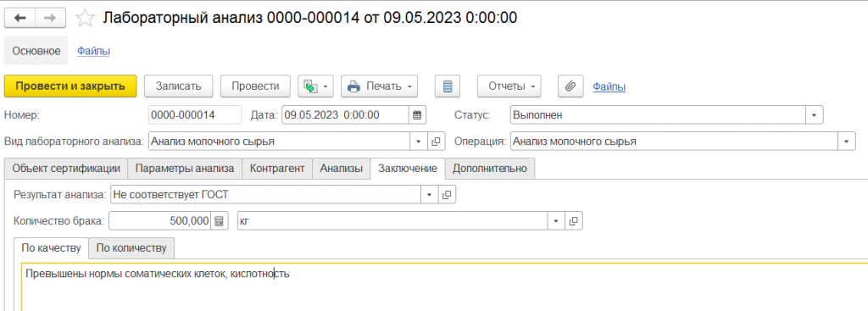Open Вид лабораторного анализа dropdown list
Image resolution: width=868 pixels, height=311 pixels.
click(419, 142)
